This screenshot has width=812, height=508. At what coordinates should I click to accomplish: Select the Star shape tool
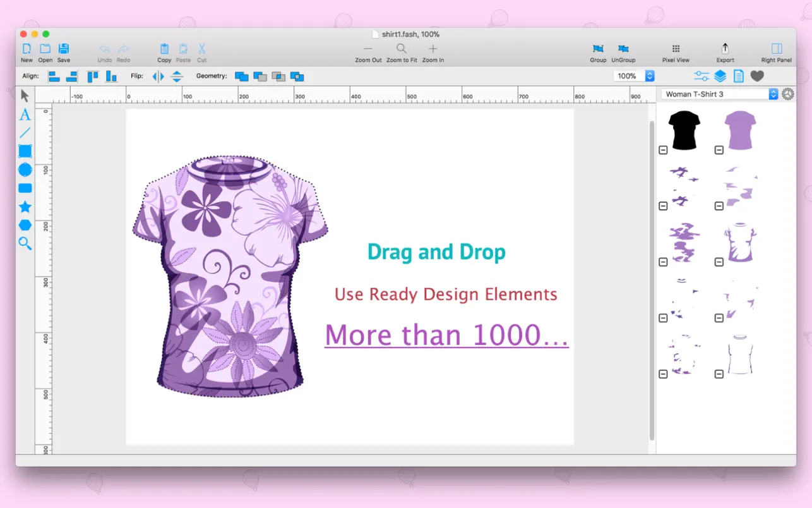[25, 206]
